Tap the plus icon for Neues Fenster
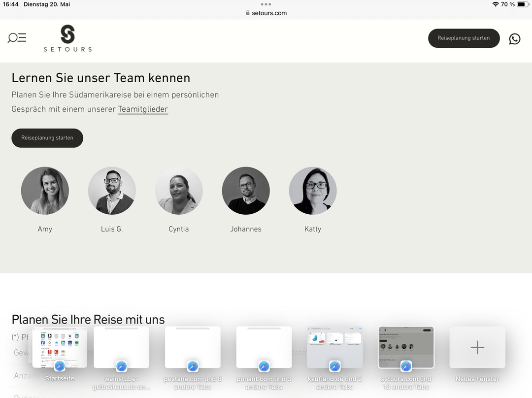The height and width of the screenshot is (398, 532). pos(477,347)
